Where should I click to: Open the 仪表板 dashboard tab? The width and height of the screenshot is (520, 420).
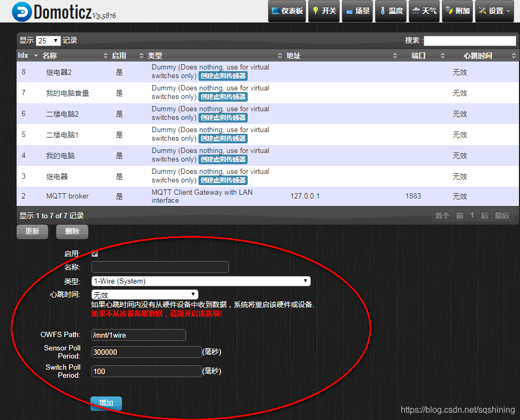click(287, 11)
